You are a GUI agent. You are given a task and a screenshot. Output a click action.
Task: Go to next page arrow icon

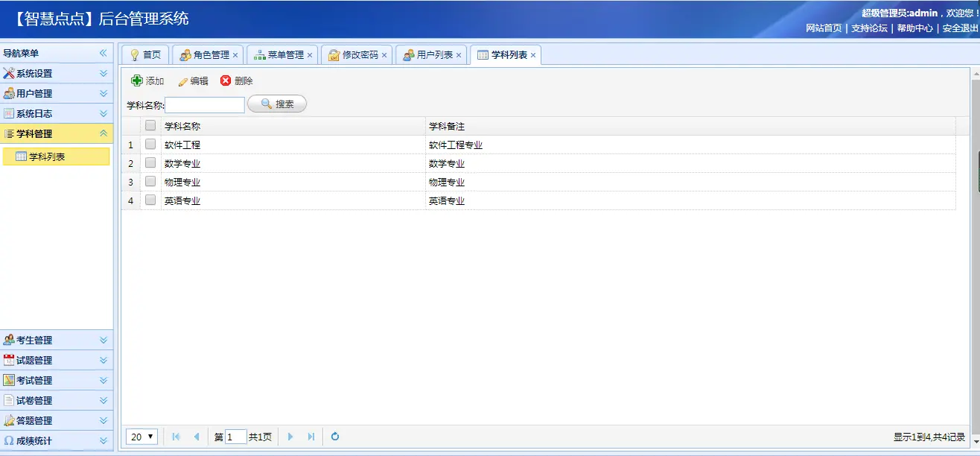[290, 437]
